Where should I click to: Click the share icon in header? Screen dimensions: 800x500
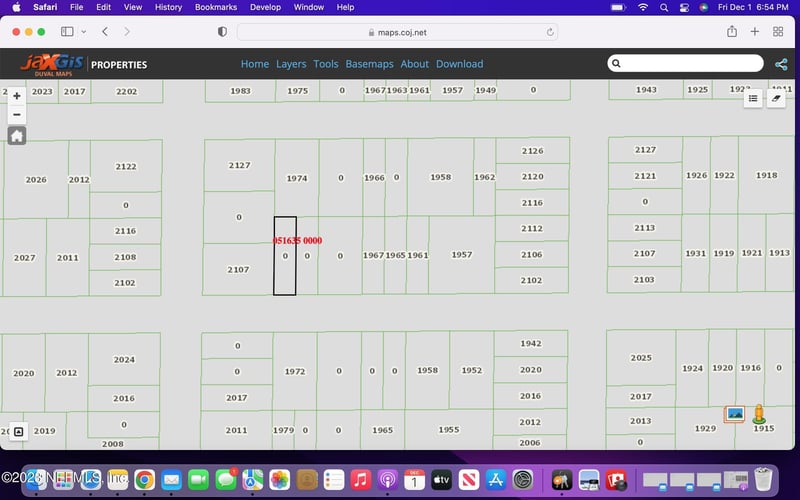coord(781,64)
